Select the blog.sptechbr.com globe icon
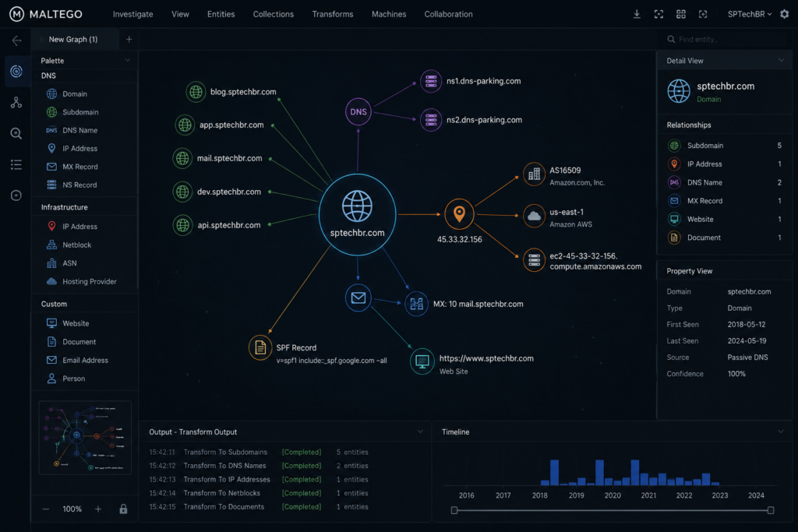798x532 pixels. [x=196, y=92]
